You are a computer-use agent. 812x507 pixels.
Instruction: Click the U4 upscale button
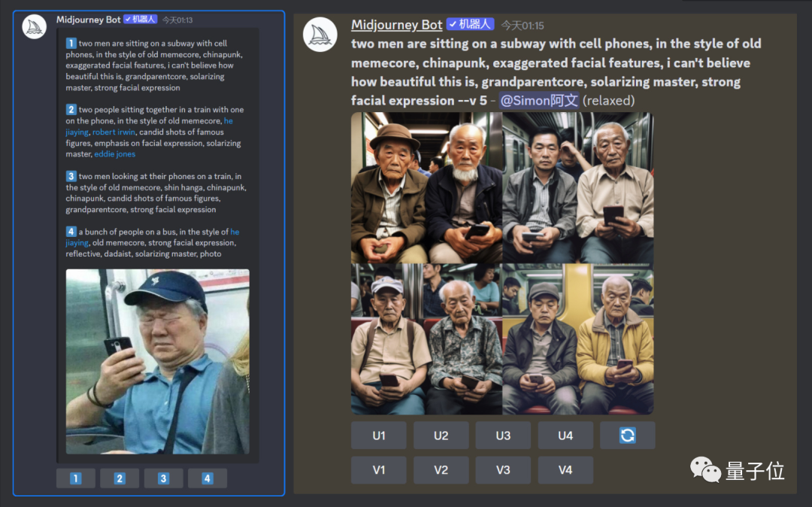[x=565, y=435]
